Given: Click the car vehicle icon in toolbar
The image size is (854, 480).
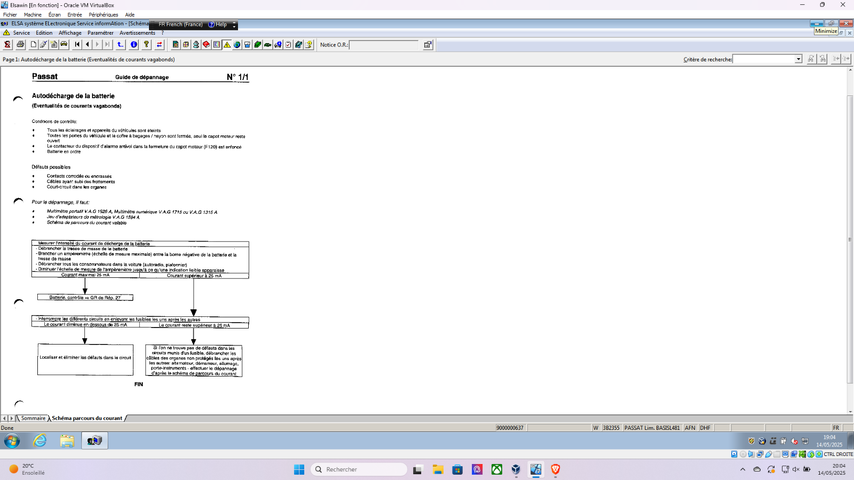Looking at the screenshot, I should pyautogui.click(x=64, y=45).
